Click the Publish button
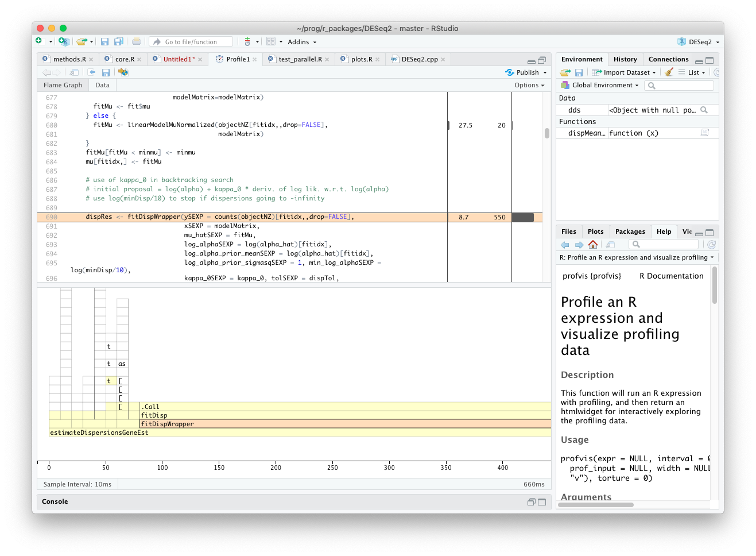Viewport: 756px width, 556px height. click(x=522, y=72)
